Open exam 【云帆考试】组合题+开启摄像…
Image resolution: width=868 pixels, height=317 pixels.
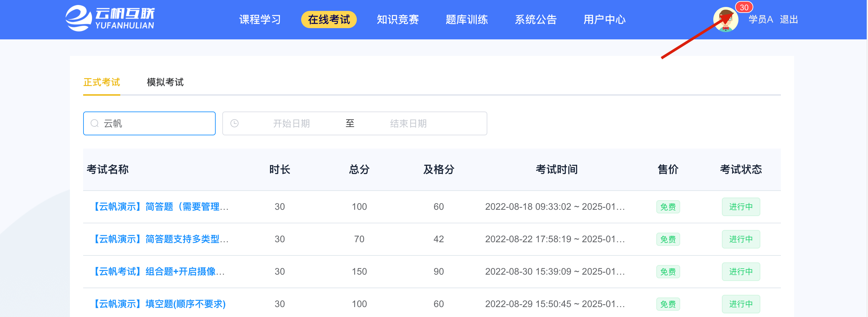coord(158,272)
